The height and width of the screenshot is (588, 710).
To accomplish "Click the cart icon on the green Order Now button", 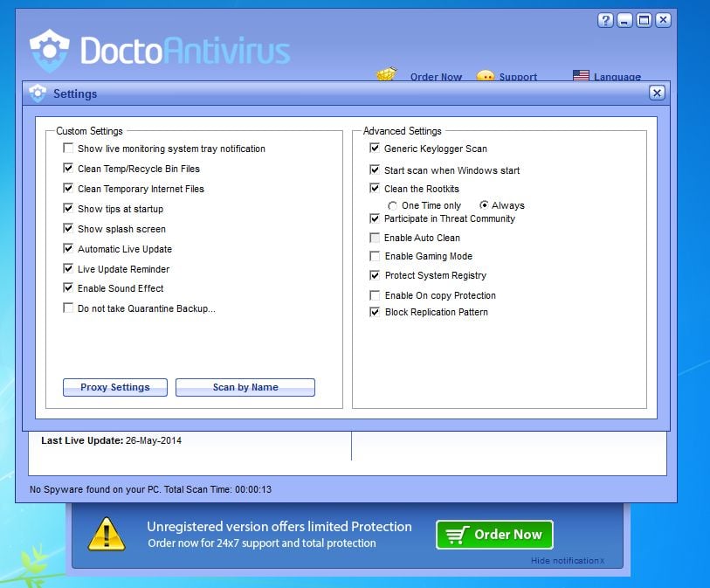I will (x=458, y=534).
